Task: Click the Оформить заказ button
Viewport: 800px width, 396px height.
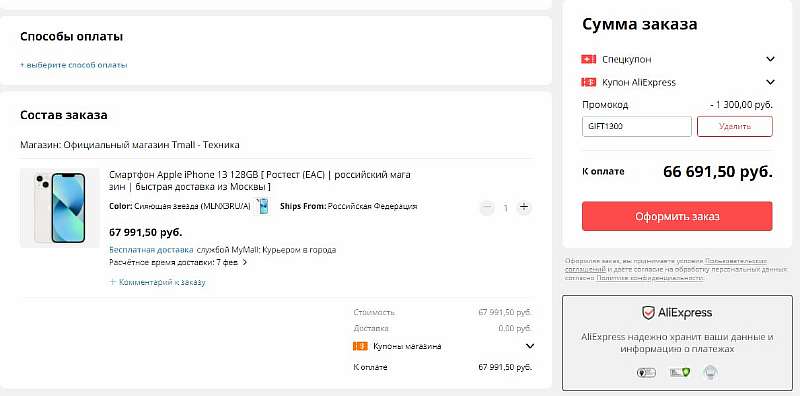Action: coord(677,216)
